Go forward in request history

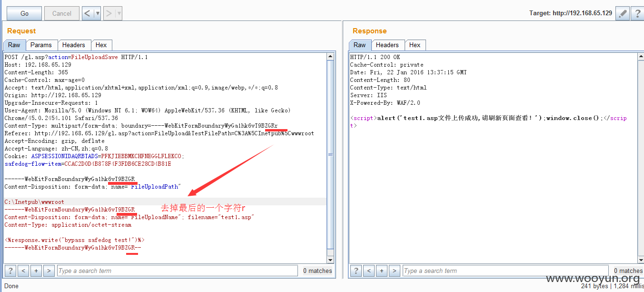109,13
